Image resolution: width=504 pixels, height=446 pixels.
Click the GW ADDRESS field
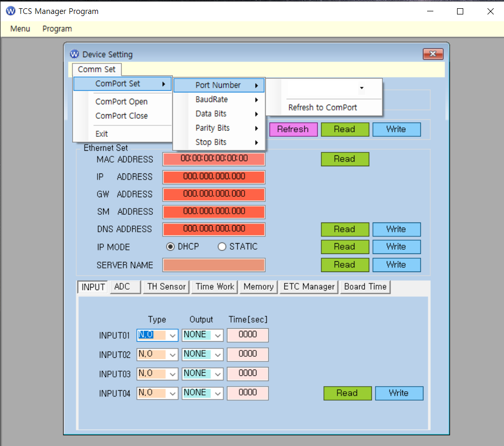tap(214, 194)
